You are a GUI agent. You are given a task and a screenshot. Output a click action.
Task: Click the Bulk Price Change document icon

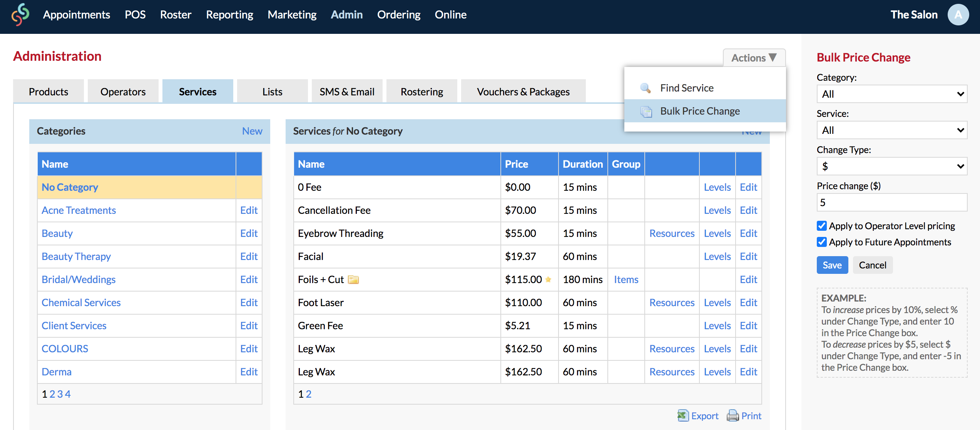click(x=646, y=112)
